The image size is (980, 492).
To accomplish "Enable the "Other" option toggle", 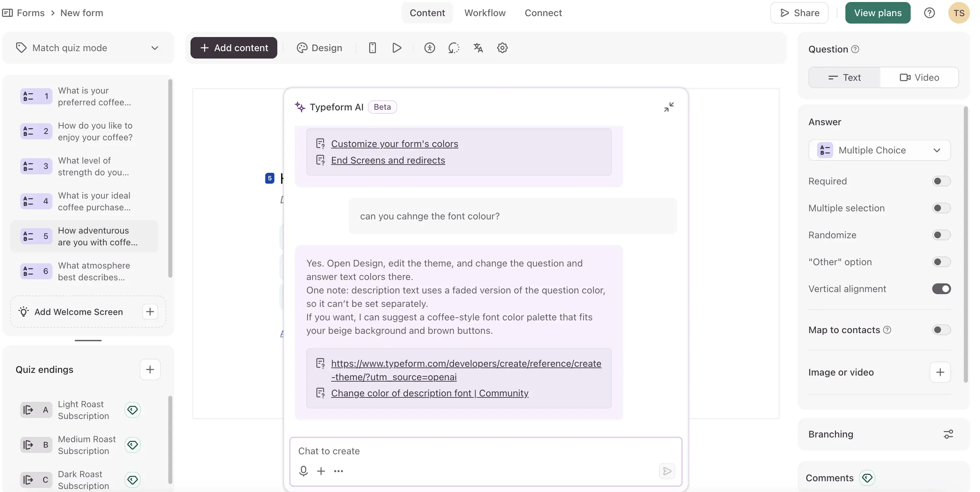I will [941, 262].
